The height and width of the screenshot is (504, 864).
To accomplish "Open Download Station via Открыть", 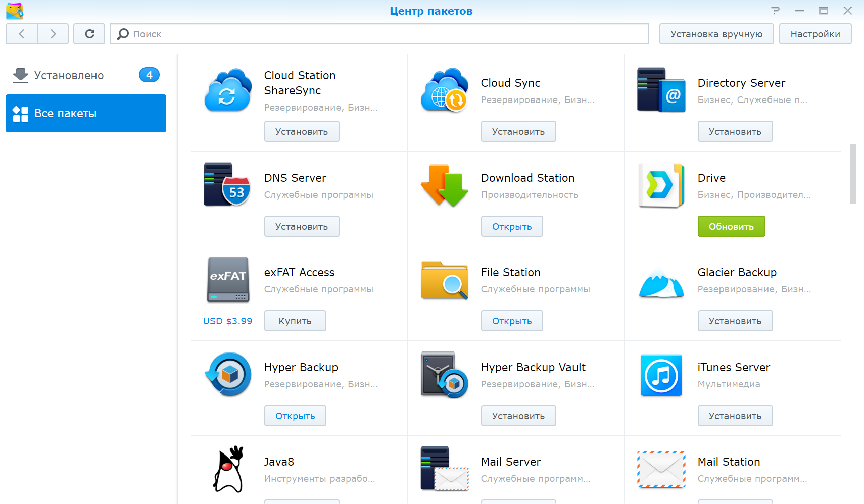I will pos(512,226).
